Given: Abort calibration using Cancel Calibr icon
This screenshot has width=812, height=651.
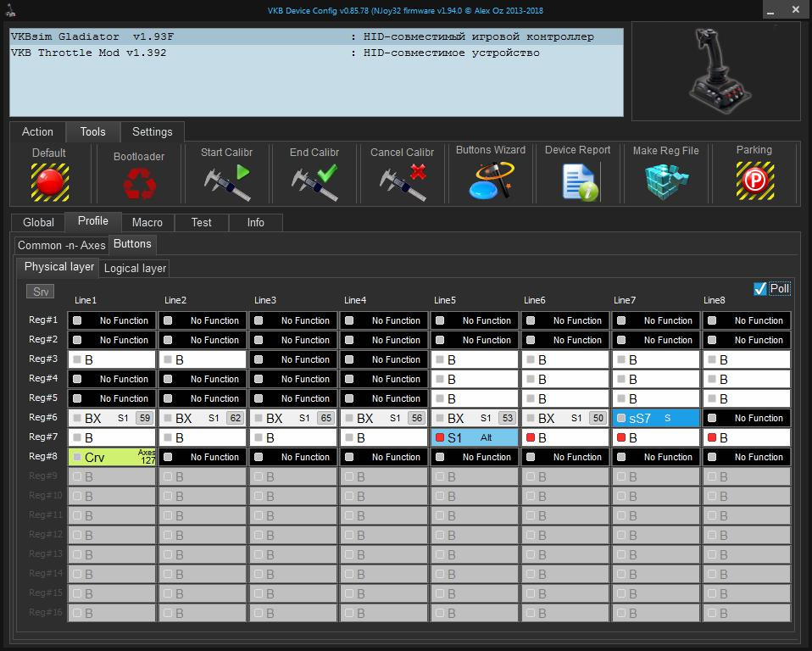Looking at the screenshot, I should click(403, 182).
